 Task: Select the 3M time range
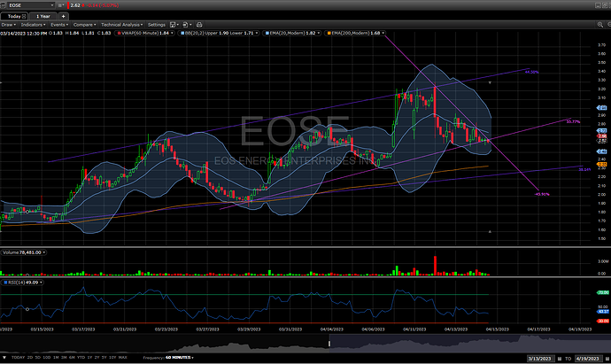click(64, 358)
